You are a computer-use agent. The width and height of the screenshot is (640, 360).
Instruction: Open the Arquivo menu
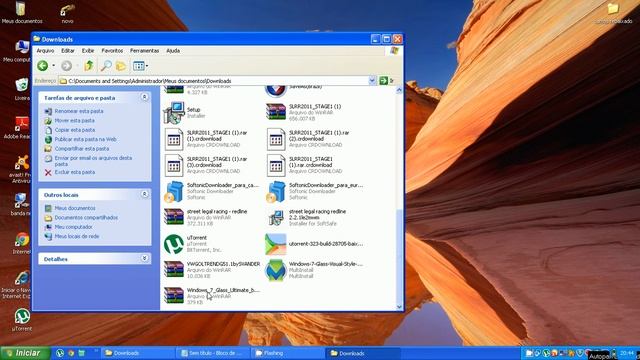click(45, 51)
